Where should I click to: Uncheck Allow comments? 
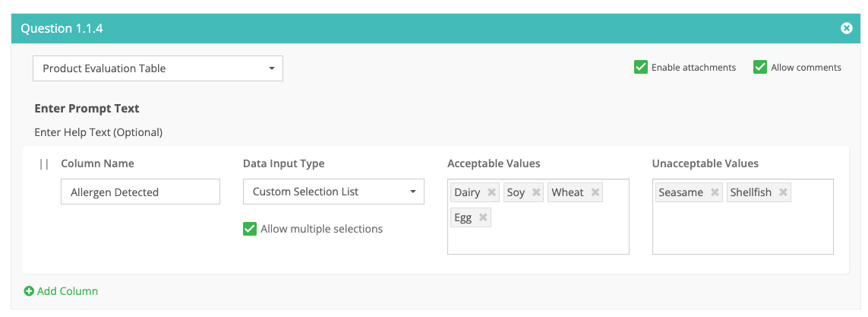pos(759,67)
